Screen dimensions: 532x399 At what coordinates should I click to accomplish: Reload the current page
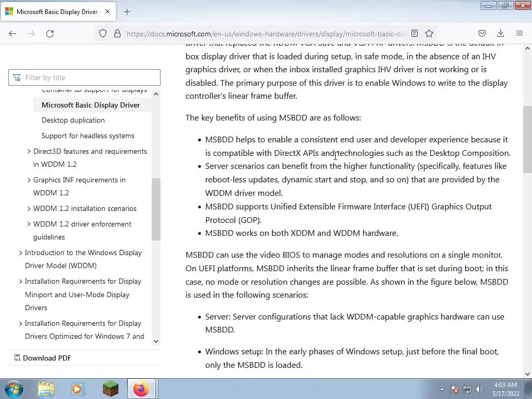coord(50,33)
